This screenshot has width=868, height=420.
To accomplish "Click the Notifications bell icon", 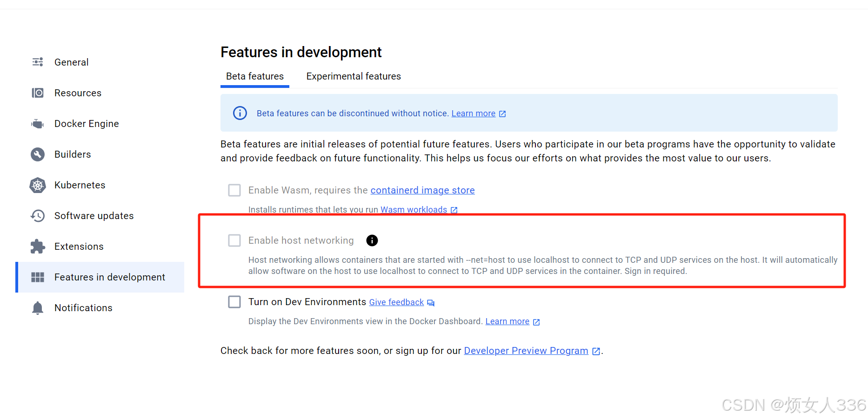I will click(37, 307).
